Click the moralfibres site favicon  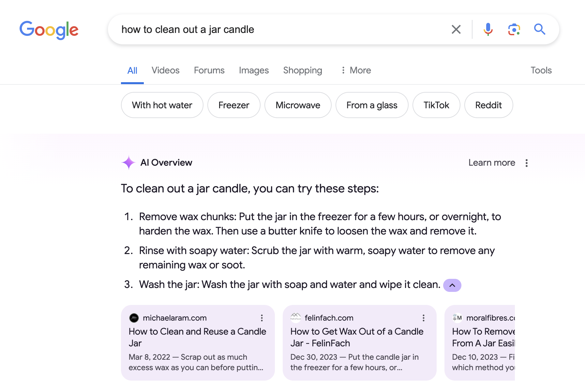(458, 318)
